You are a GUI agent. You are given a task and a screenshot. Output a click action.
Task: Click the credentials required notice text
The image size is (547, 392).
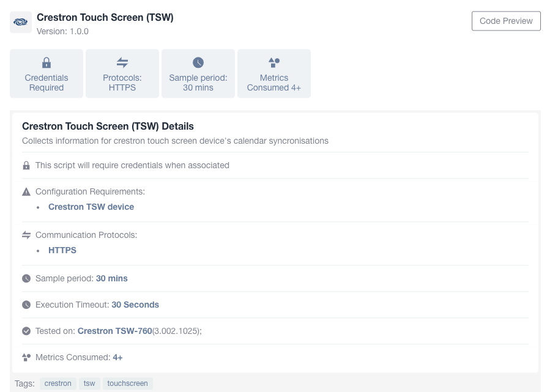(132, 165)
